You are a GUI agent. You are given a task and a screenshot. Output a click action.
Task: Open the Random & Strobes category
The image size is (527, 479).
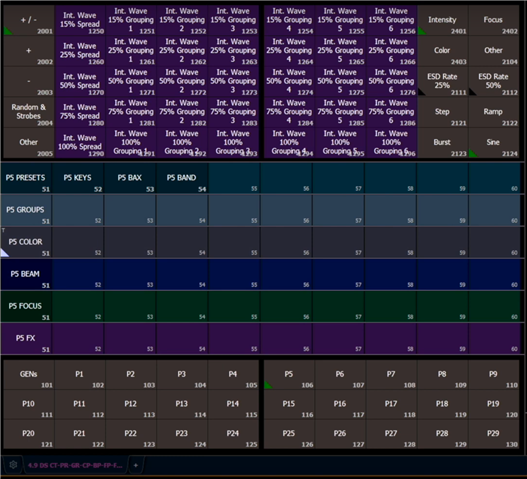click(x=29, y=112)
